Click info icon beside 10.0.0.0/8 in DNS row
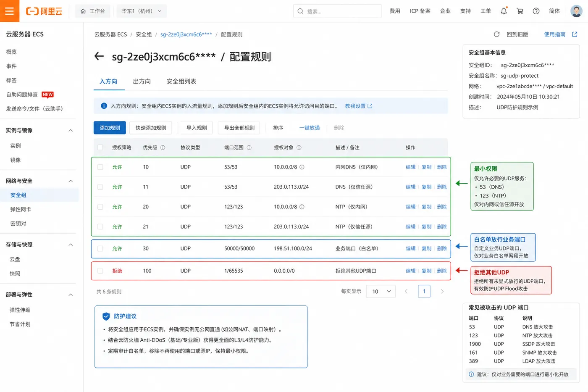 click(x=302, y=167)
